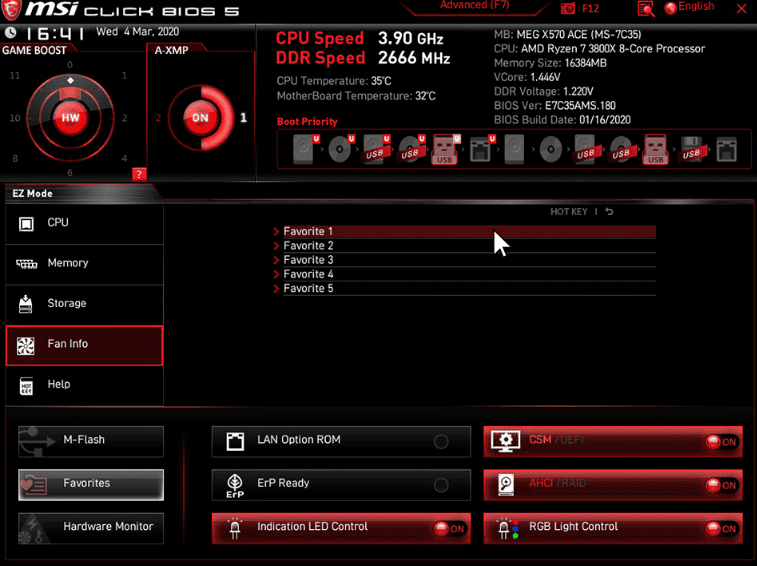Click the MB: MEG X570 ACE text
The height and width of the screenshot is (566, 757).
pyautogui.click(x=567, y=34)
